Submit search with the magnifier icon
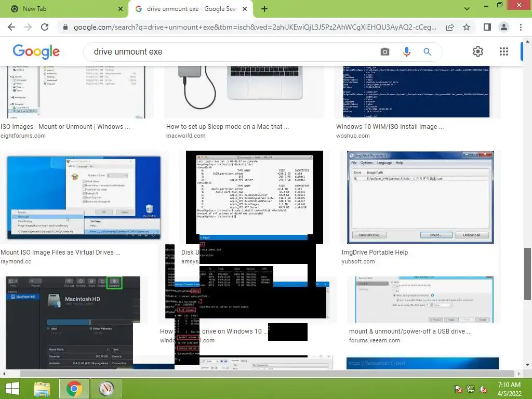532x399 pixels. (427, 51)
